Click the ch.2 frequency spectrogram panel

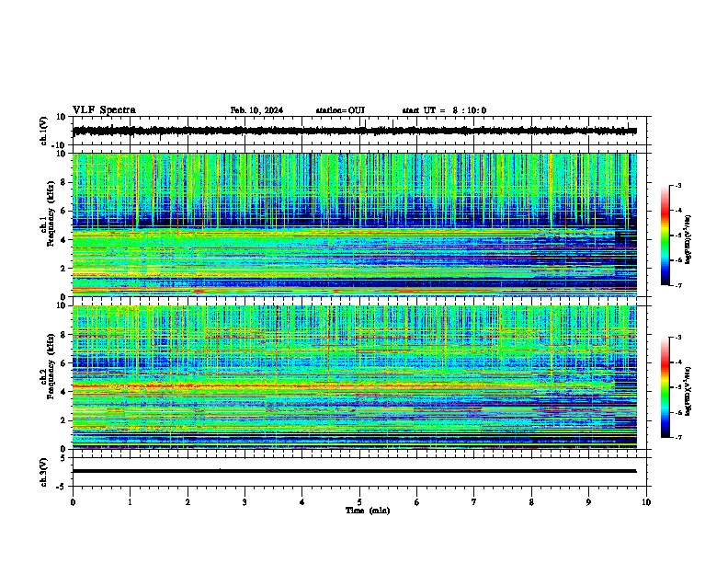point(361,377)
